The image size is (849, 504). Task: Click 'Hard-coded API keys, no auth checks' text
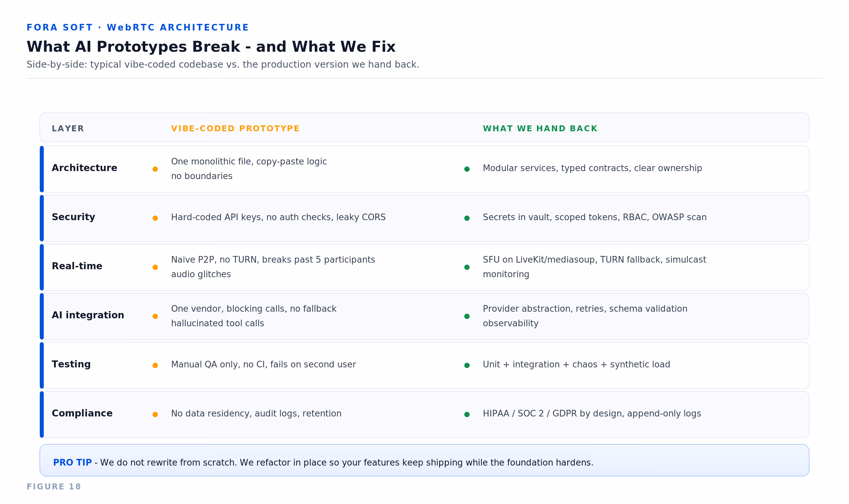point(252,218)
